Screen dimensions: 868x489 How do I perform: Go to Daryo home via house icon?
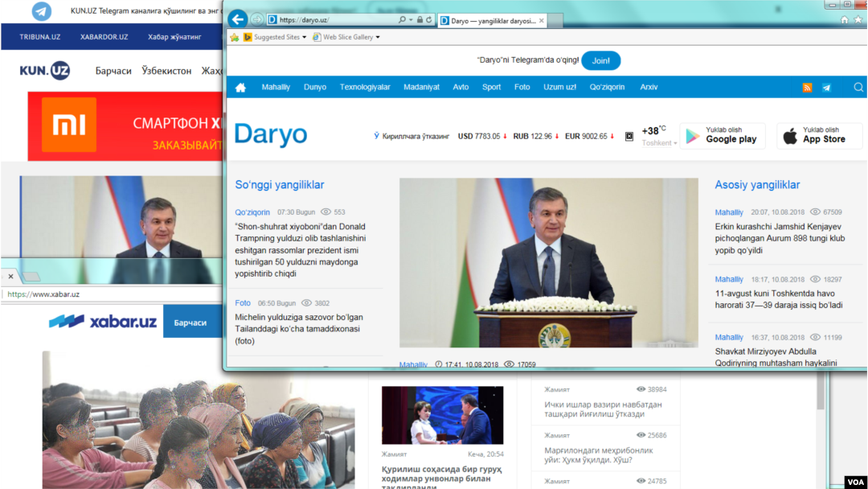[x=240, y=88]
